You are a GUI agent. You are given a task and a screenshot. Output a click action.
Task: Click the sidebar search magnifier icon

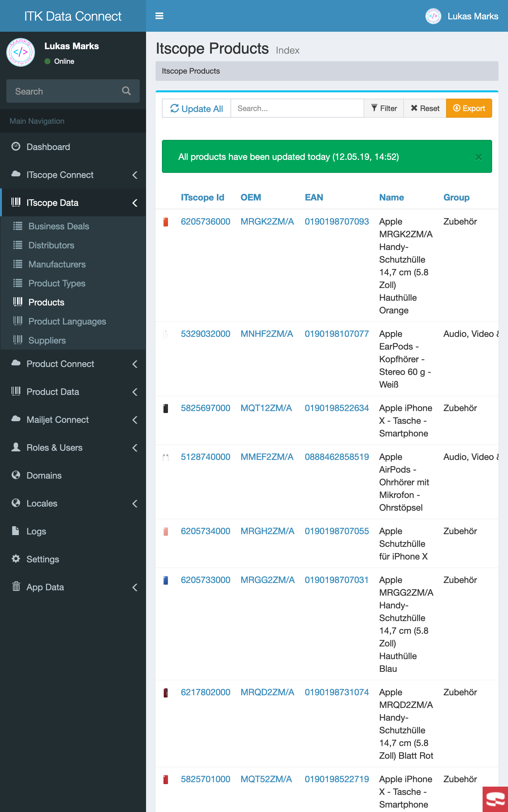point(126,91)
